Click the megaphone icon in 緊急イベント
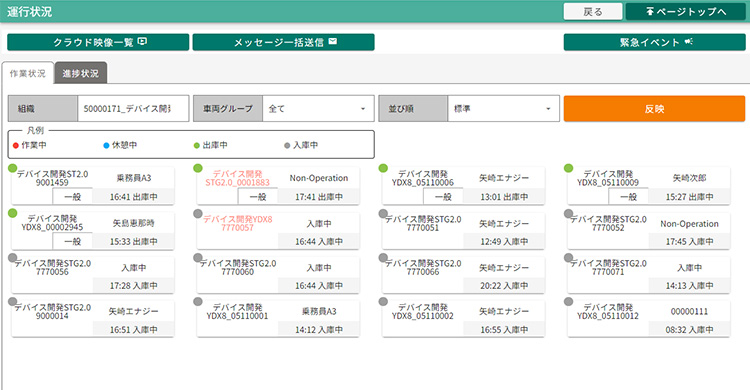This screenshot has height=390, width=750. (688, 42)
